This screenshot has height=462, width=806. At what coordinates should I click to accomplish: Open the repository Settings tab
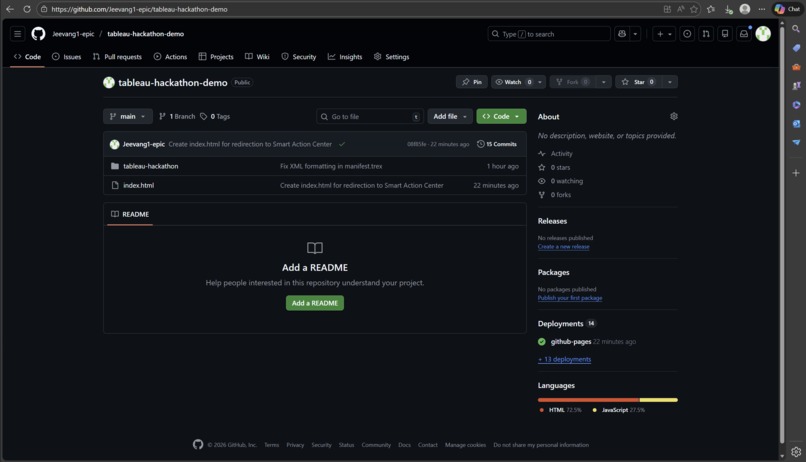pyautogui.click(x=392, y=57)
